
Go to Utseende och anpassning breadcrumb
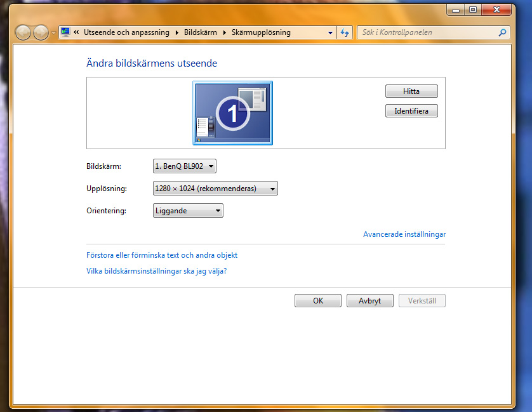point(126,32)
